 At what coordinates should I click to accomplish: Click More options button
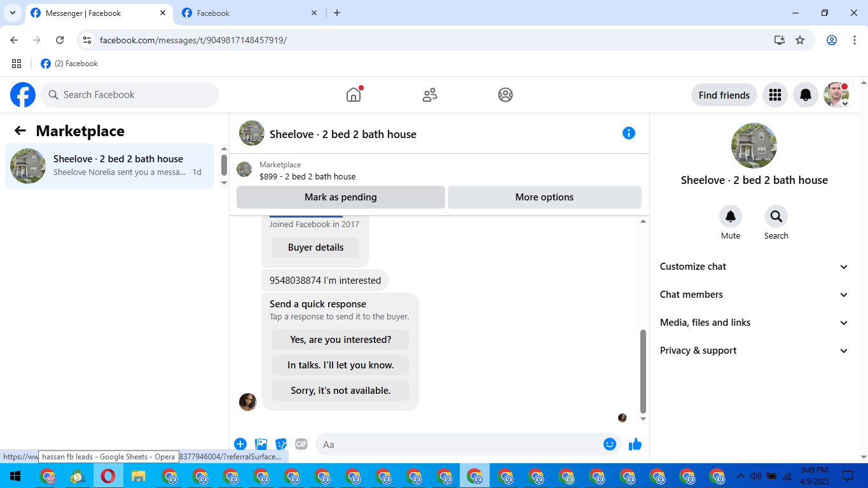(x=544, y=197)
